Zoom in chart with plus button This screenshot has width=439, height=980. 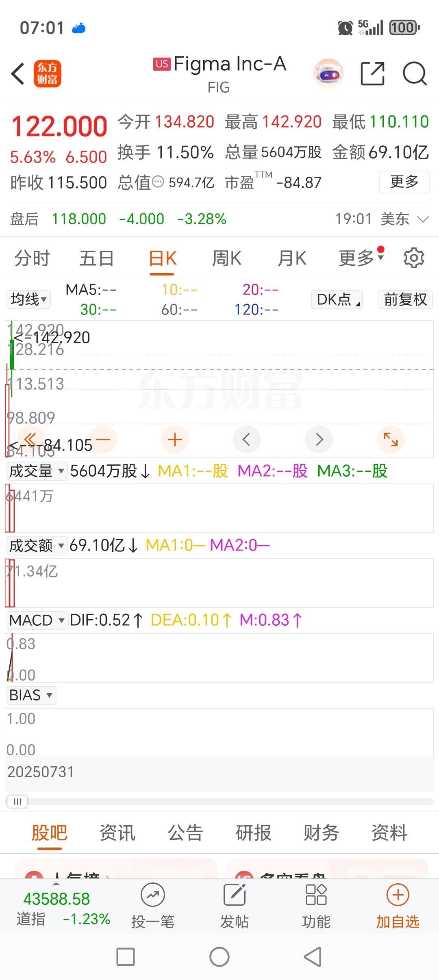pyautogui.click(x=175, y=439)
